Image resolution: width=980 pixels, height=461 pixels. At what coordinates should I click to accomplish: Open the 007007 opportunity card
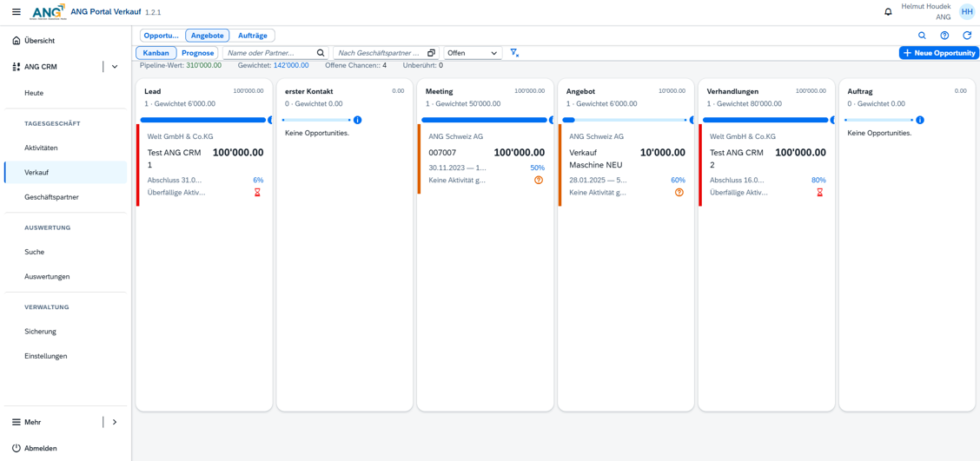point(486,159)
